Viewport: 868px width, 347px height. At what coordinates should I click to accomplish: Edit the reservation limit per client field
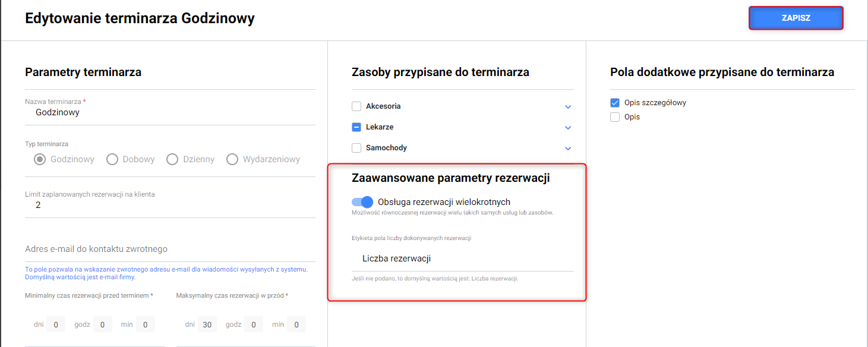[x=170, y=205]
